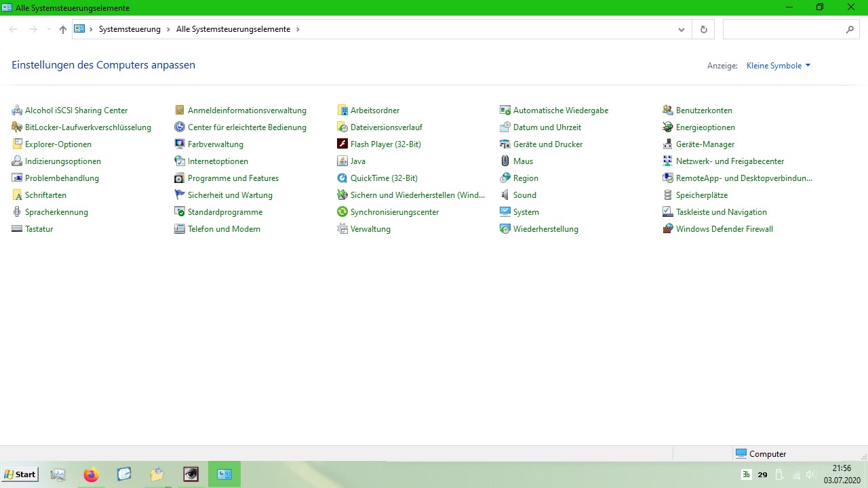
Task: Open the Spracherkennung microphone icon
Action: [x=17, y=212]
